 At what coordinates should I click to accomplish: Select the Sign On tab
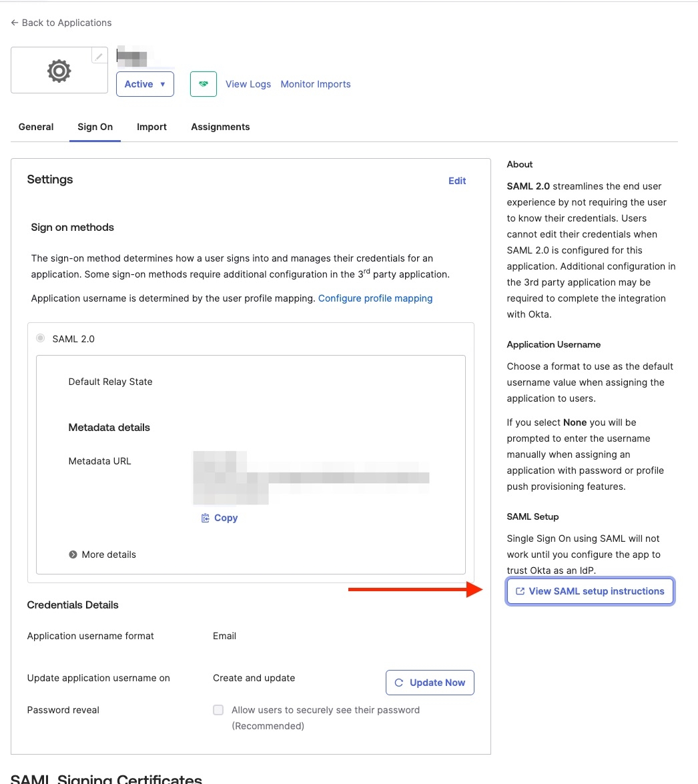[x=95, y=127]
